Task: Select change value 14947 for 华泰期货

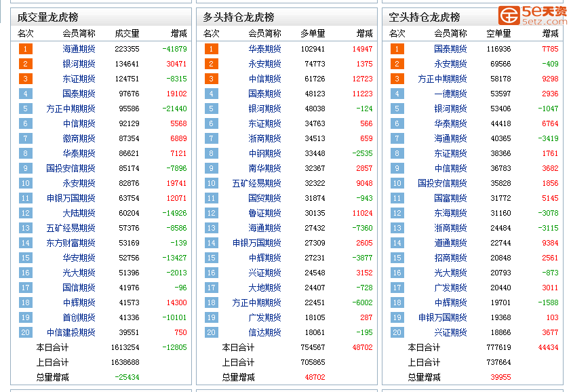Action: (362, 49)
